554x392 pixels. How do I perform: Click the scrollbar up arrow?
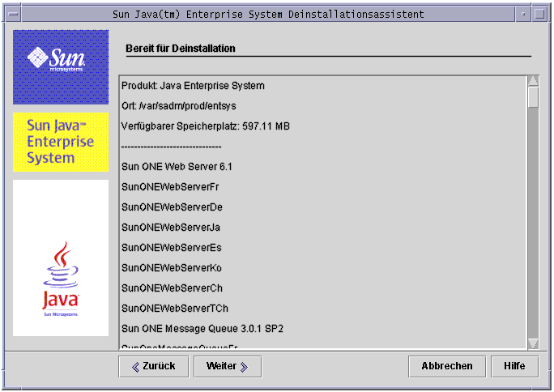[x=533, y=81]
